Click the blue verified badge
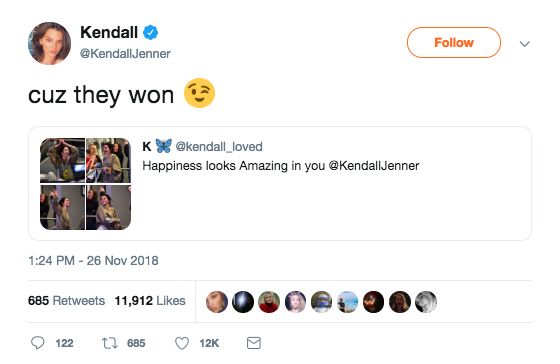560x364 pixels. 150,33
